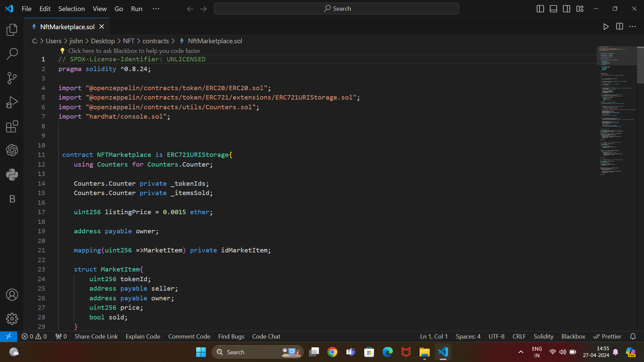The height and width of the screenshot is (362, 644).
Task: Open the Selection menu
Action: click(71, 9)
